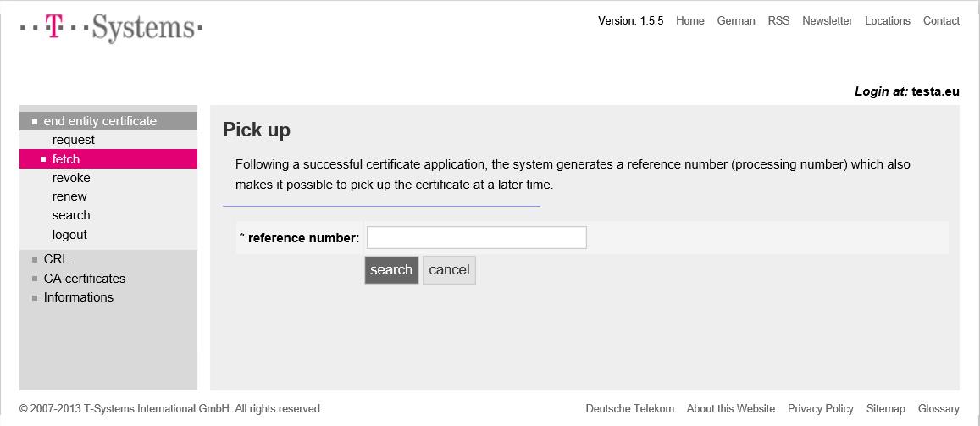Screen dimensions: 980x426
Task: Open the RSS feed link
Action: [x=778, y=21]
